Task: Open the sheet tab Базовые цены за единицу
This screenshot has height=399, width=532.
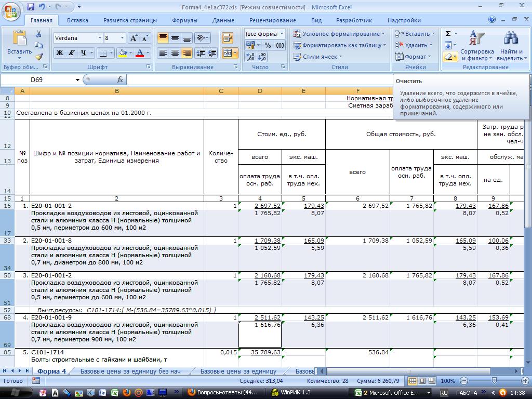Action: pos(238,371)
